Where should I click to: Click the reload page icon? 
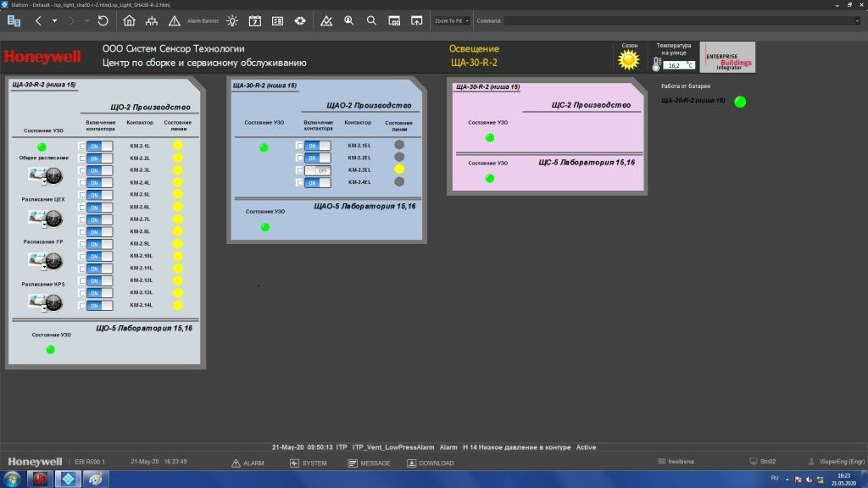103,20
